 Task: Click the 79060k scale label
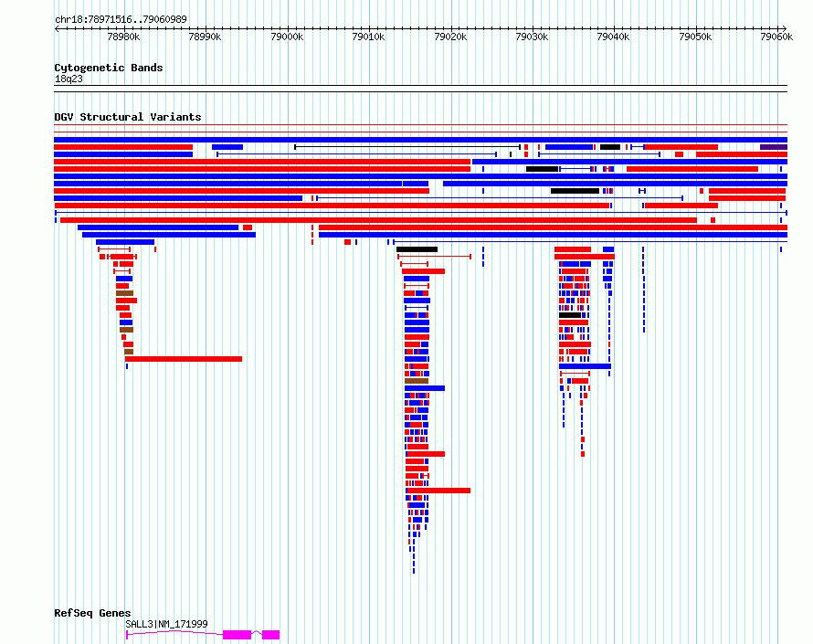point(776,37)
